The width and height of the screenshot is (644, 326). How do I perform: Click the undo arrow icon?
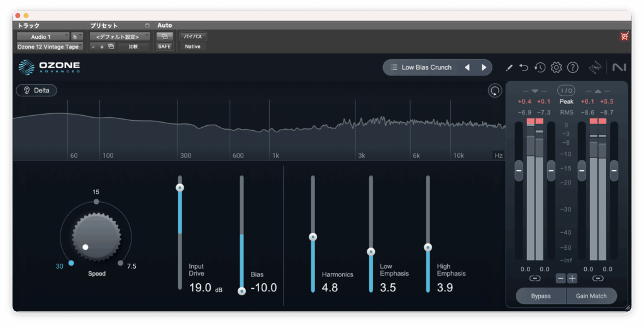point(524,67)
